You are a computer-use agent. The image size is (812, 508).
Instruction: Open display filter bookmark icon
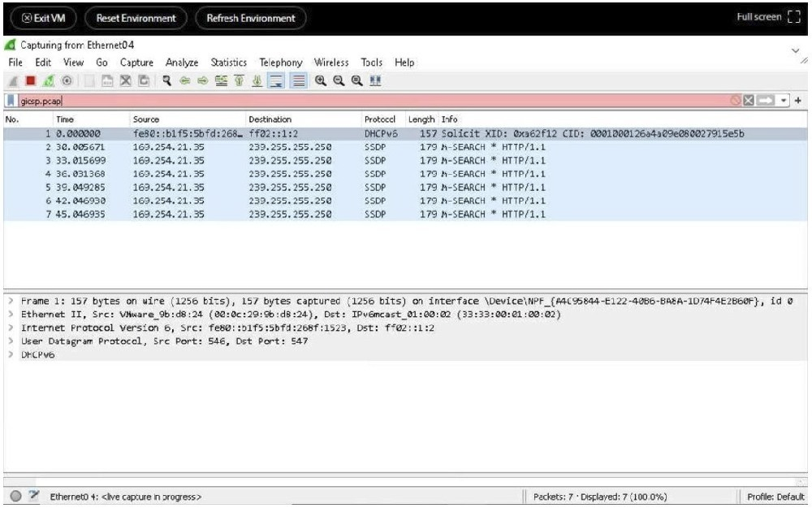(x=11, y=101)
